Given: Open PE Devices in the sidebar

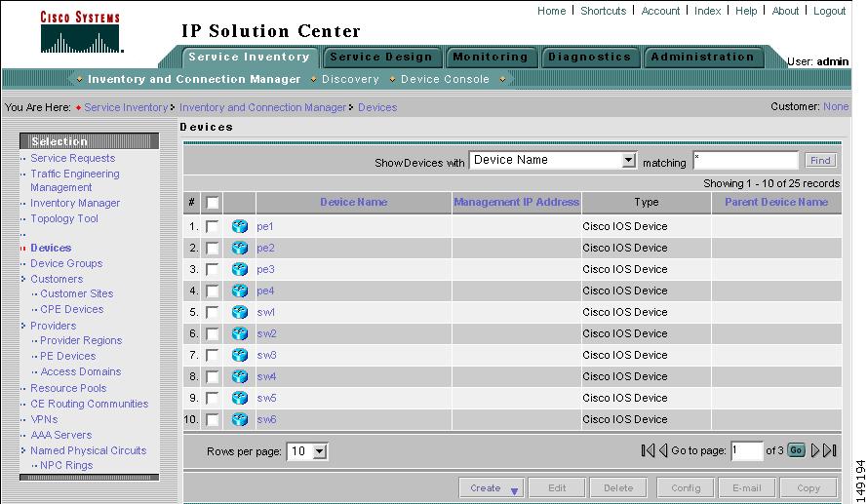Looking at the screenshot, I should 67,356.
